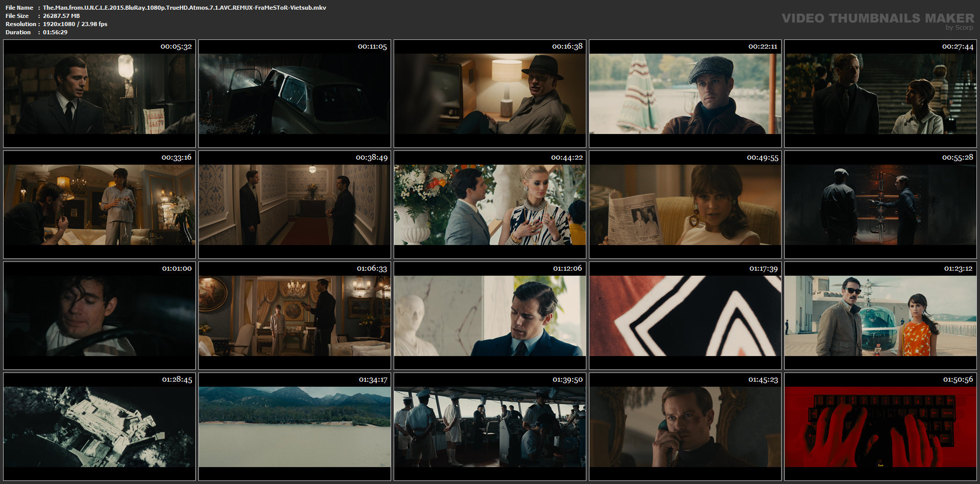Open the red keyboard frame at 01:50:56
The height and width of the screenshot is (484, 980).
(x=880, y=427)
